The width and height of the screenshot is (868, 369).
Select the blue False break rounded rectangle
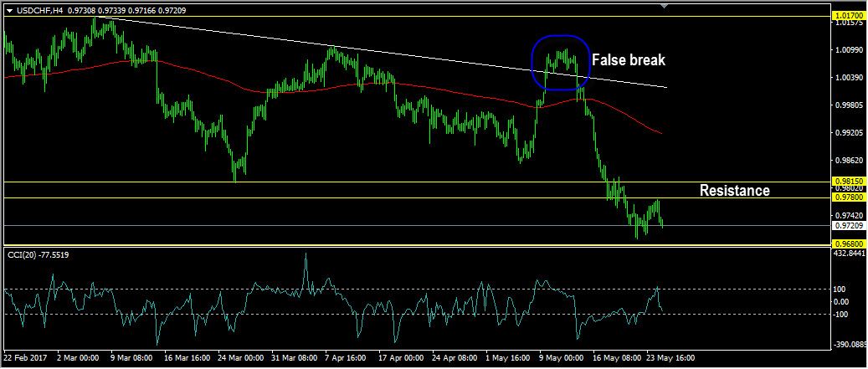tap(560, 62)
